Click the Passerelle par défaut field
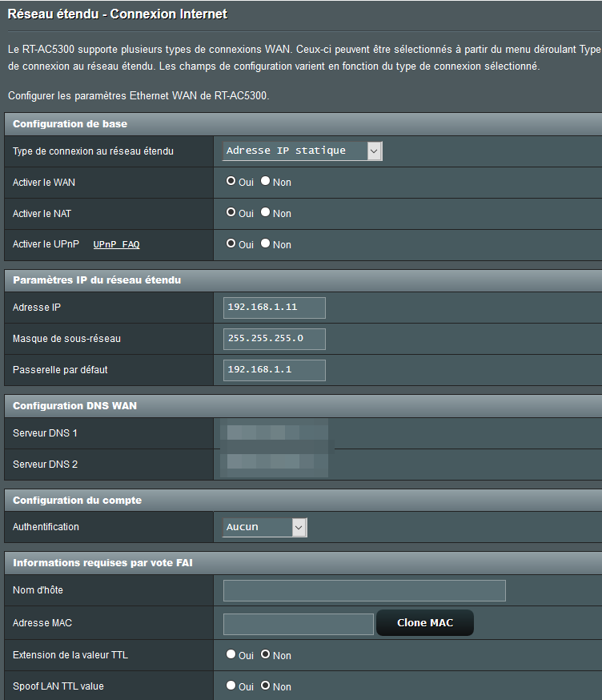 tap(275, 370)
